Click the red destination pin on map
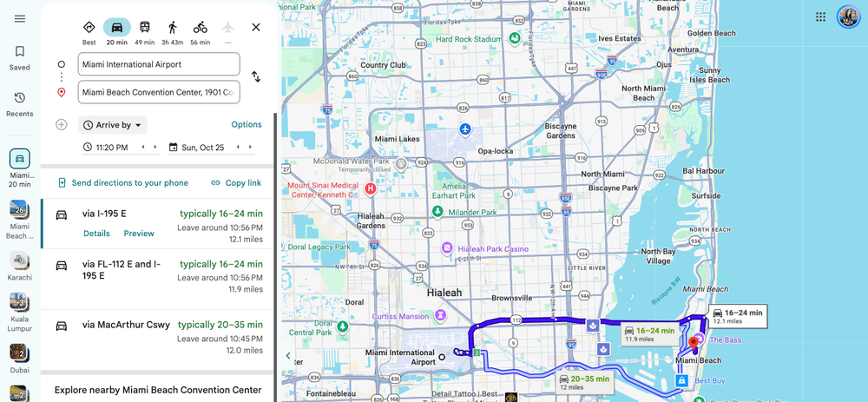Screen dimensions: 868x402 coord(693,343)
